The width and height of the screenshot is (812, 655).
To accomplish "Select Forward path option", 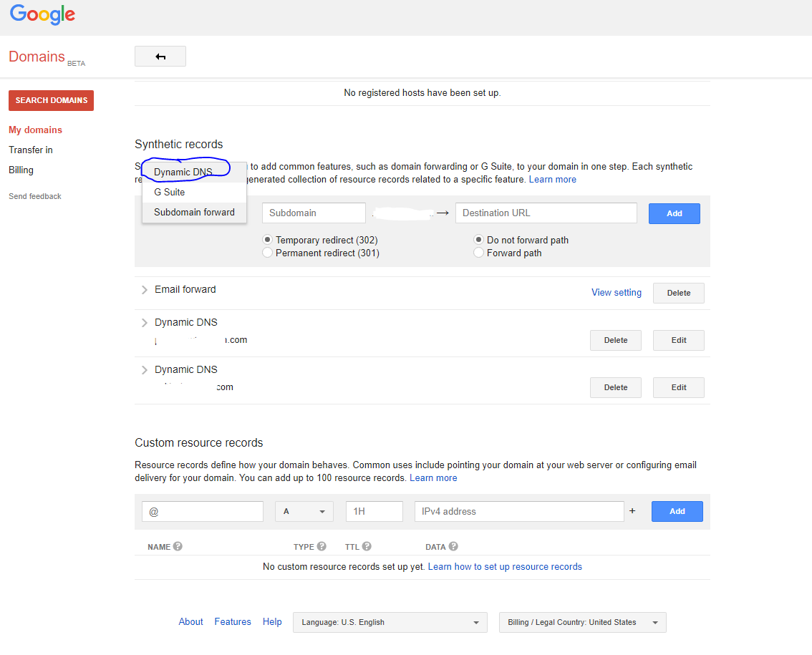I will [x=478, y=253].
